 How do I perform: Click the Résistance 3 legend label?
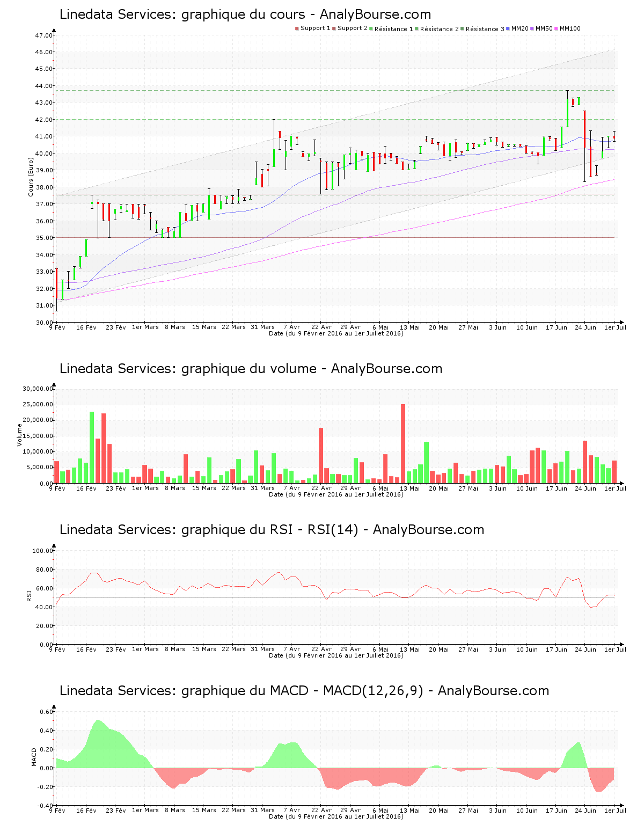click(485, 29)
